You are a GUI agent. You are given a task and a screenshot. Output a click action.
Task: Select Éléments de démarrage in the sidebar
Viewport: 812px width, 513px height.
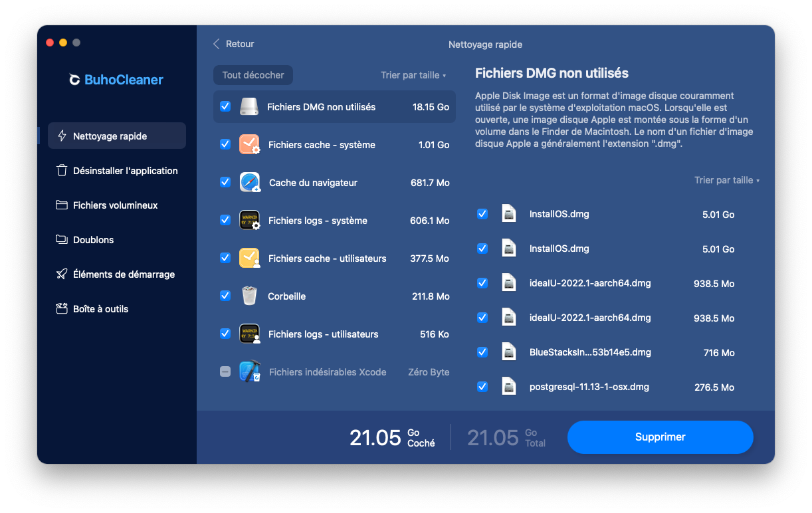tap(117, 274)
